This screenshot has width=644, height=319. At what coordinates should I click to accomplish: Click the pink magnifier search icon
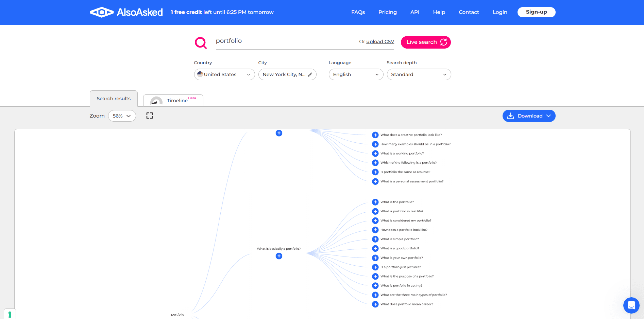[x=201, y=43]
